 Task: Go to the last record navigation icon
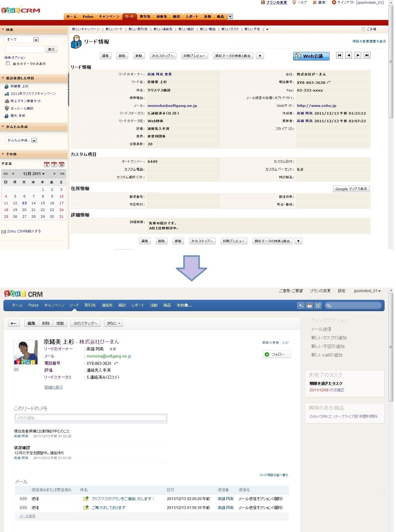(367, 55)
